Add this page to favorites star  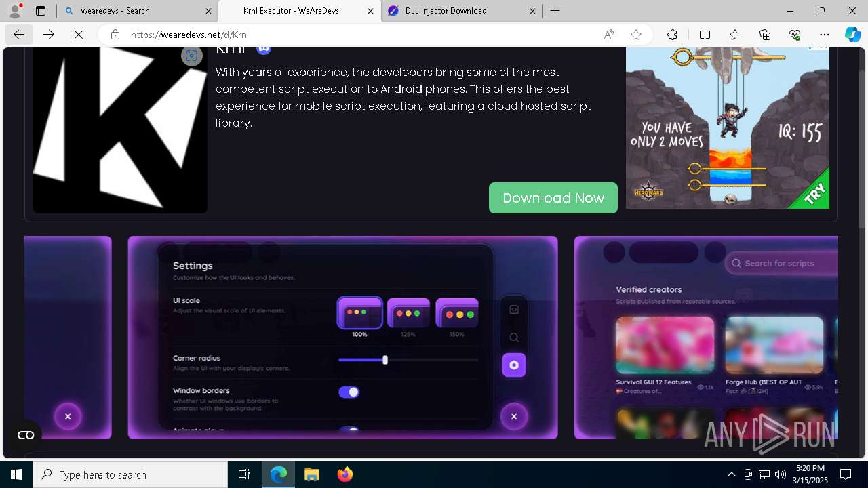(x=636, y=35)
